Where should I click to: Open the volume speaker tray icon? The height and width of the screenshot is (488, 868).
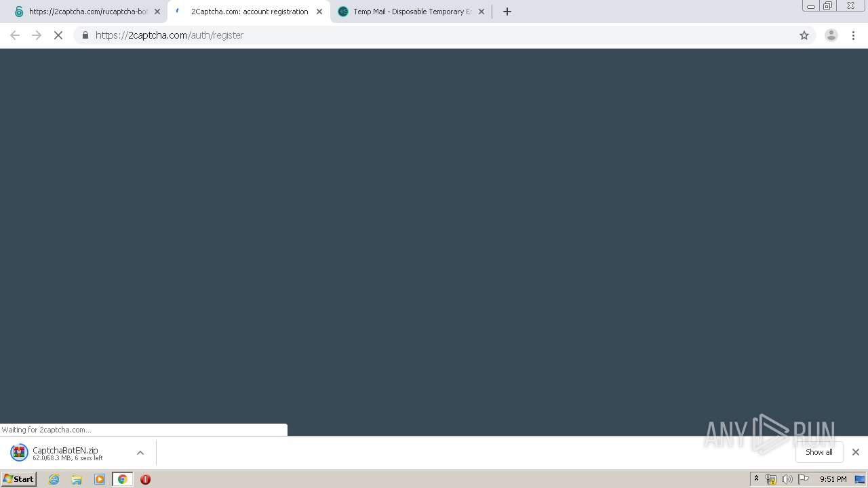pyautogui.click(x=787, y=479)
